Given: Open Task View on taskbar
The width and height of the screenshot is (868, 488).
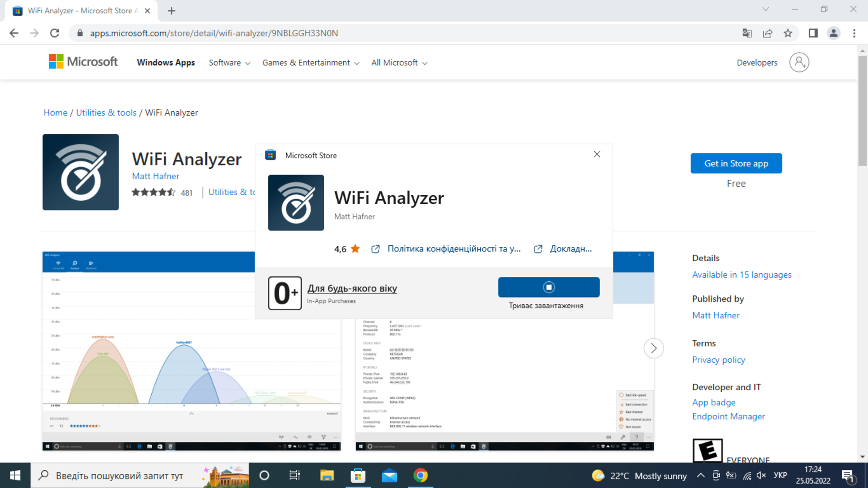Looking at the screenshot, I should click(295, 475).
